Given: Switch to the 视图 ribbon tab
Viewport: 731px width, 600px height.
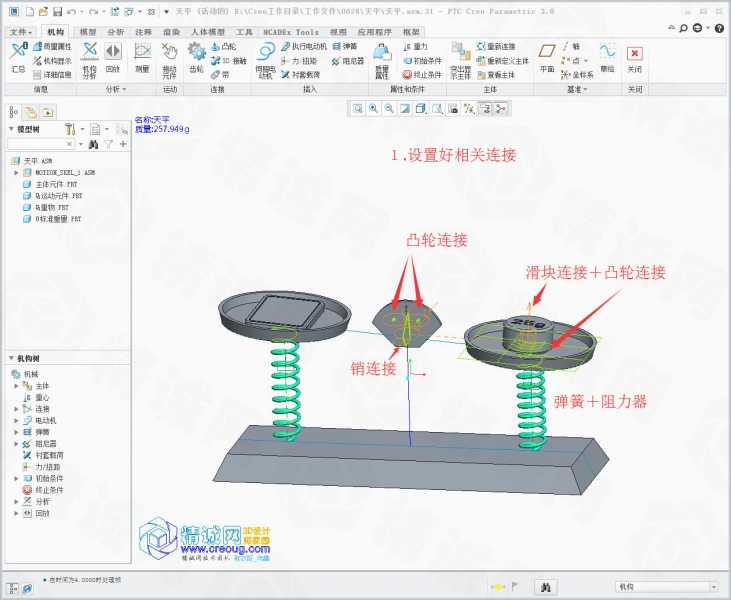Looking at the screenshot, I should point(338,32).
